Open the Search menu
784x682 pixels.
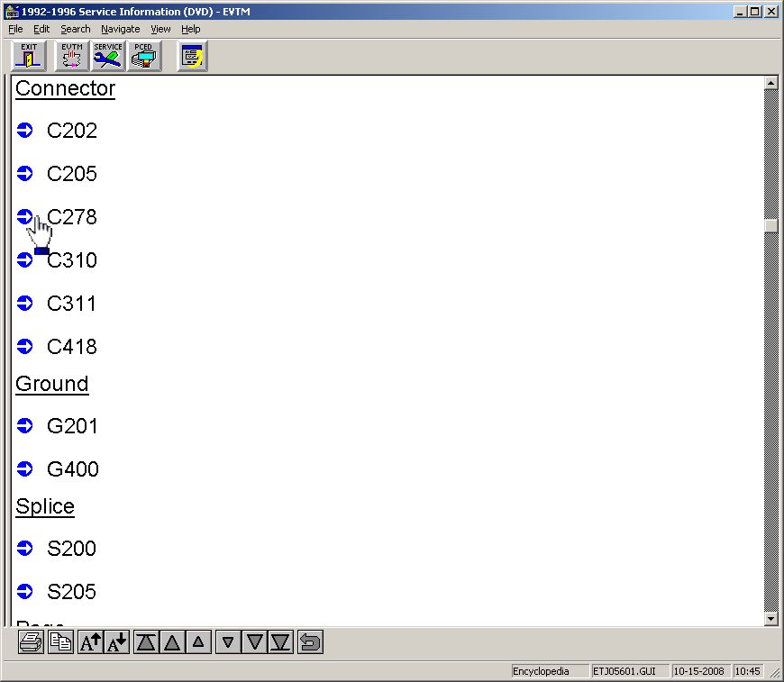click(76, 29)
